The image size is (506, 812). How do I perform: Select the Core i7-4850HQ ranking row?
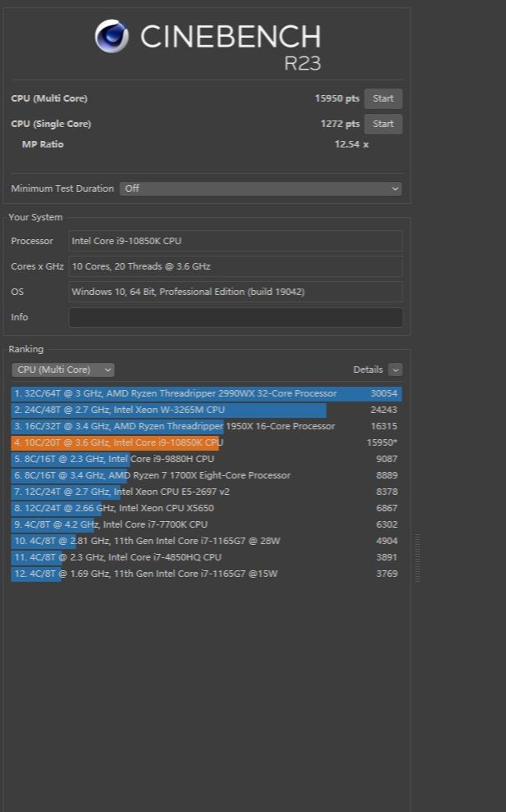point(205,557)
